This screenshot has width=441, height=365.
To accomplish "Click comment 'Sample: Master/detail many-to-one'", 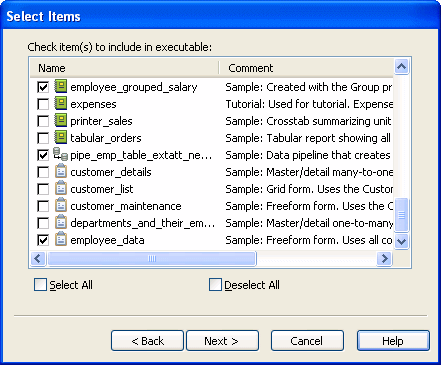I will (x=309, y=172).
